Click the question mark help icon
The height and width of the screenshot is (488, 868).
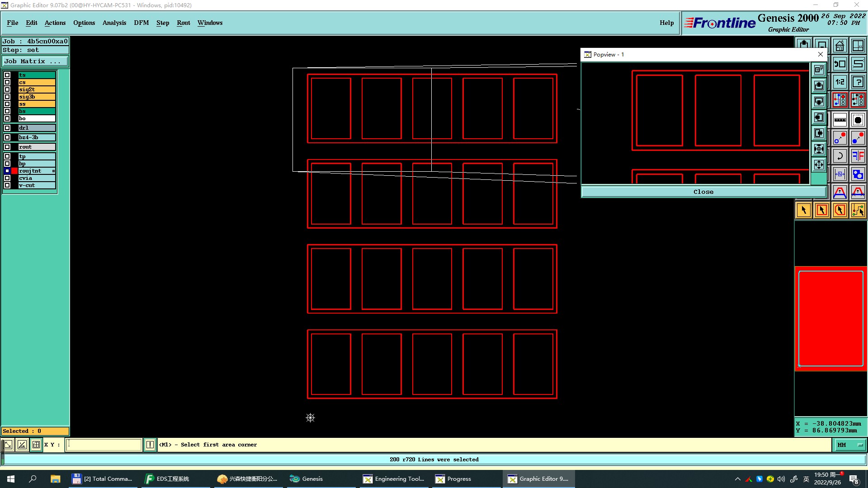click(x=858, y=82)
